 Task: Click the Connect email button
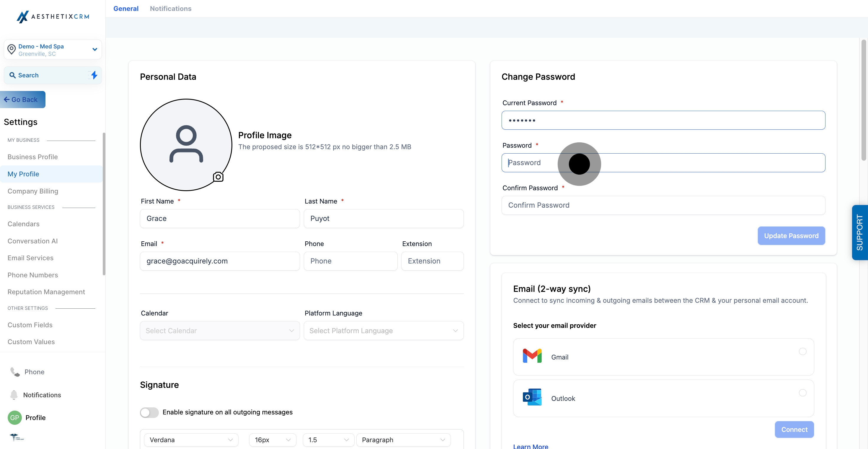[794, 430]
